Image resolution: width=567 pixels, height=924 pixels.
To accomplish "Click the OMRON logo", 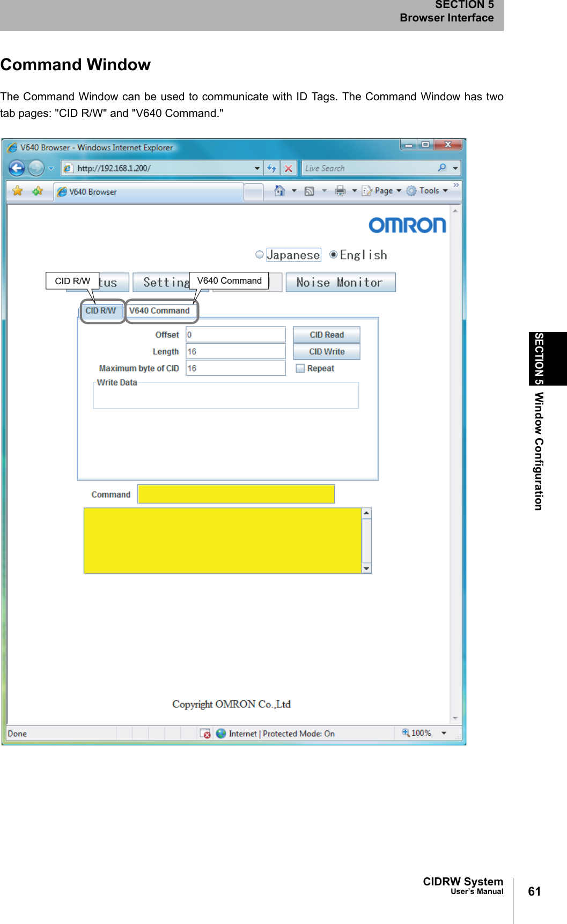I will (x=407, y=225).
